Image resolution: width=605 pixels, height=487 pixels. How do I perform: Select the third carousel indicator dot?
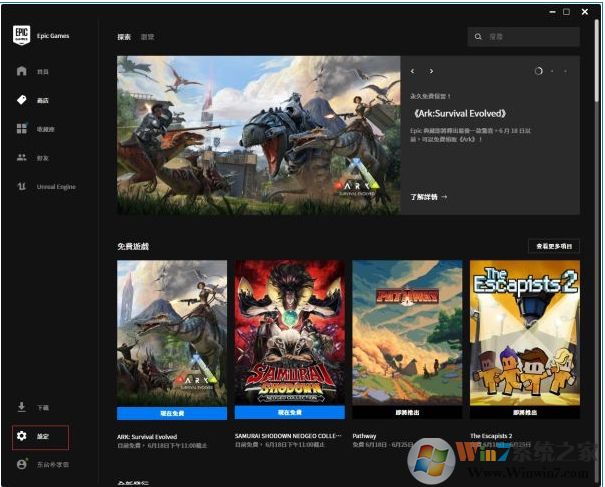pos(566,71)
